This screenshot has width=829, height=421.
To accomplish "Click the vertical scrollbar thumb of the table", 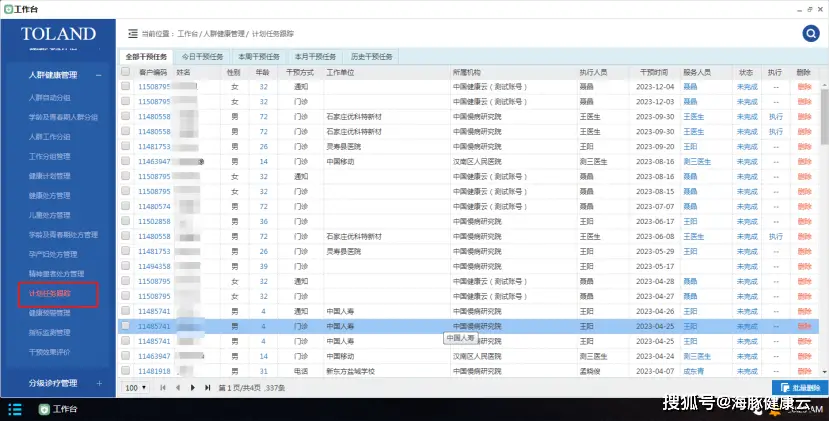I will point(824,116).
